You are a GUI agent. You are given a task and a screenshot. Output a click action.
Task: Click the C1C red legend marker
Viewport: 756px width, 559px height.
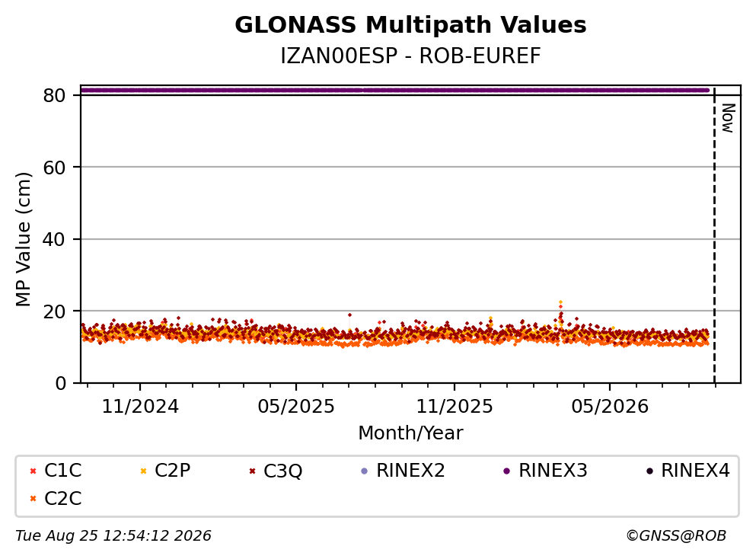point(33,471)
